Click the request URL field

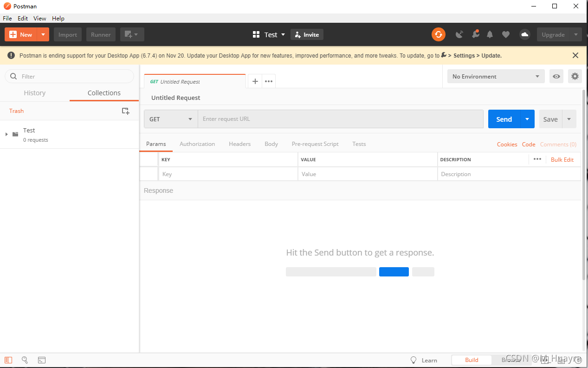pyautogui.click(x=341, y=119)
